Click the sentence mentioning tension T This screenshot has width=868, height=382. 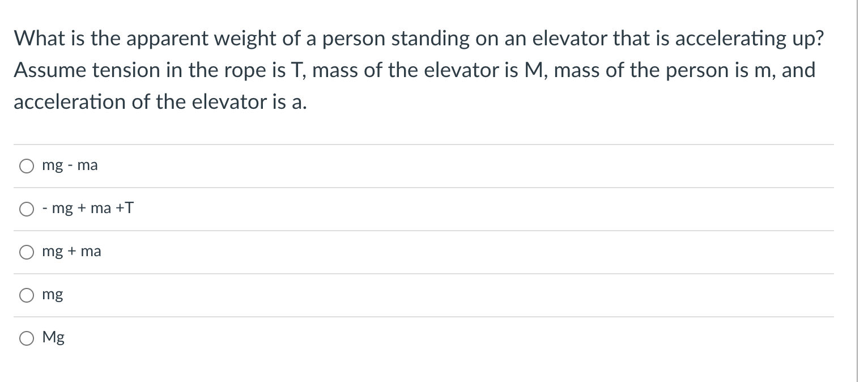(415, 70)
